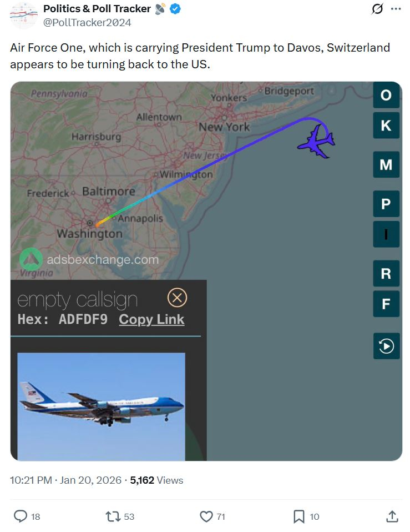Open the @PollTracker2024 handle link
Screen dimensions: 410x532
coord(87,23)
